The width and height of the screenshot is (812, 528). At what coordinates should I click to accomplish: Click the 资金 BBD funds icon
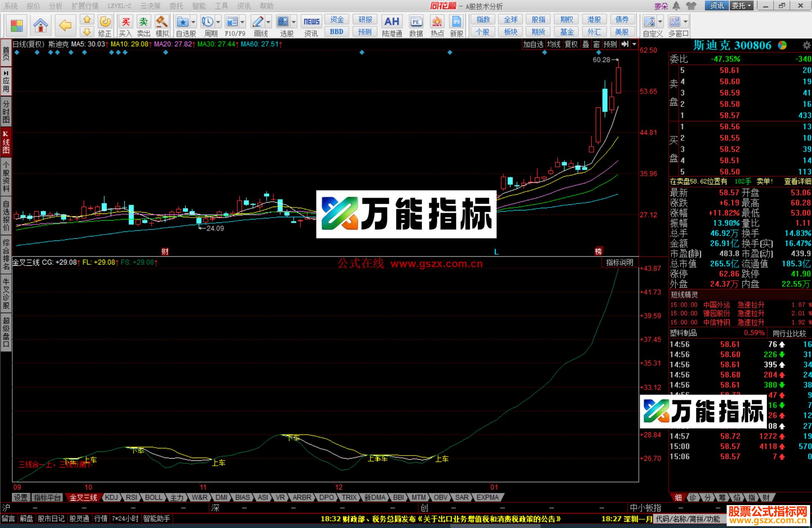pyautogui.click(x=336, y=20)
